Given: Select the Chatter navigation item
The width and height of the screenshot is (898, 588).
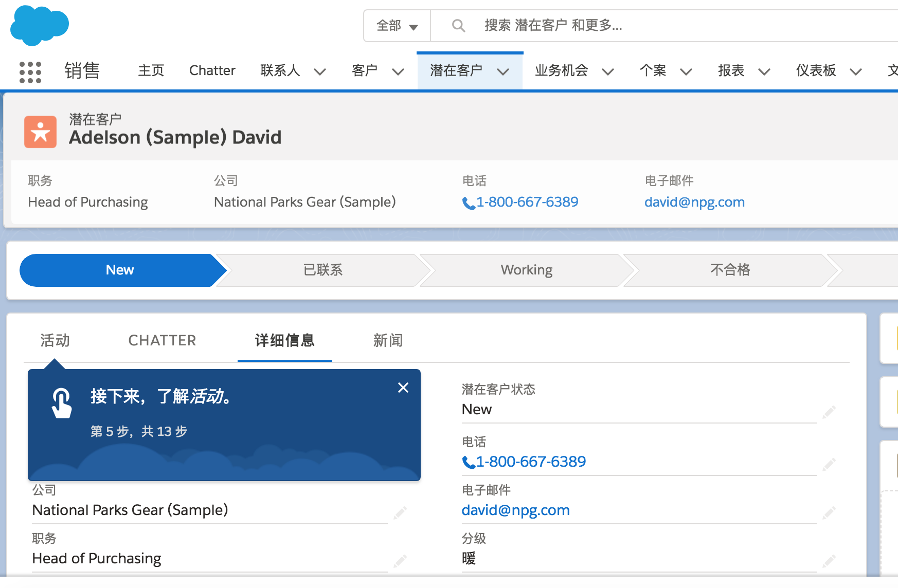Looking at the screenshot, I should (x=212, y=70).
